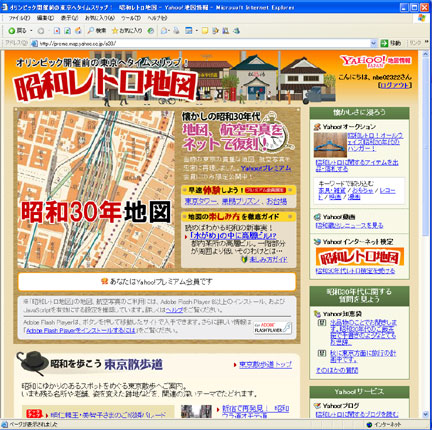Click the 移動 (Go) button
This screenshot has width=432, height=430.
point(391,43)
